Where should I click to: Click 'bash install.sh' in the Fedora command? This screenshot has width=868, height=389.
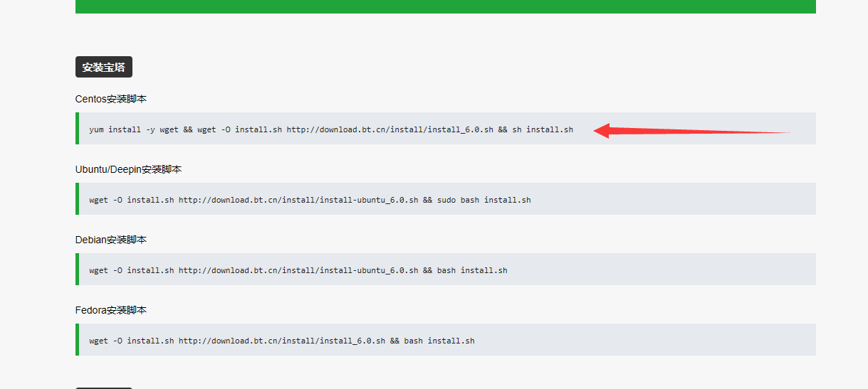[x=439, y=341]
